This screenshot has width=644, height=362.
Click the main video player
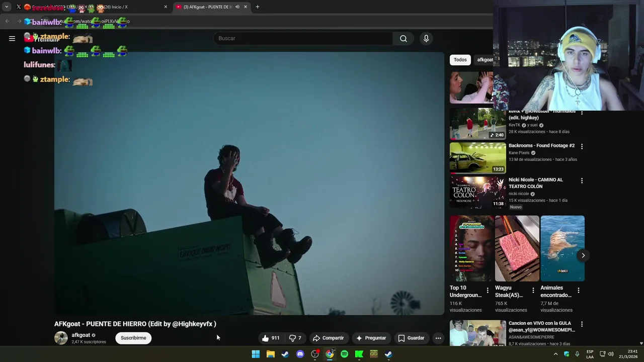pos(249,184)
